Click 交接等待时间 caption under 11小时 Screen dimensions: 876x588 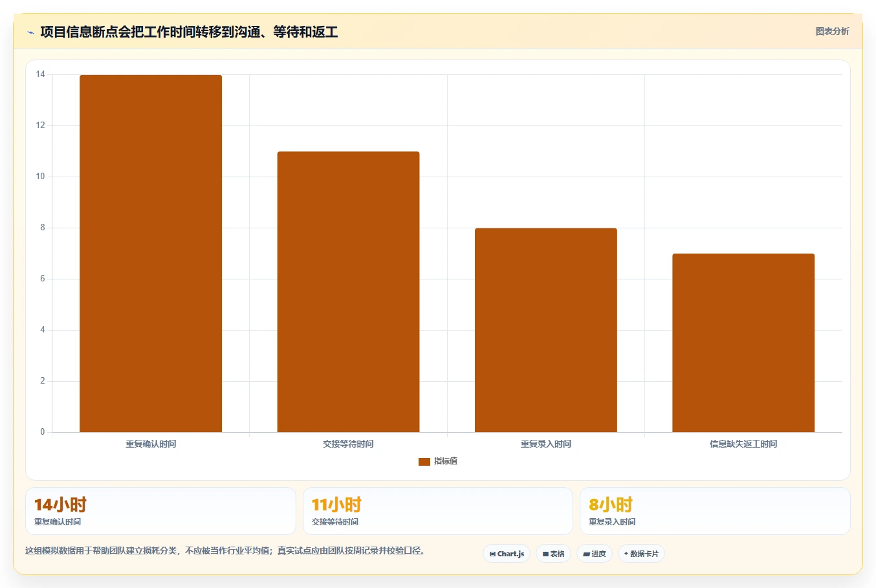tap(335, 522)
